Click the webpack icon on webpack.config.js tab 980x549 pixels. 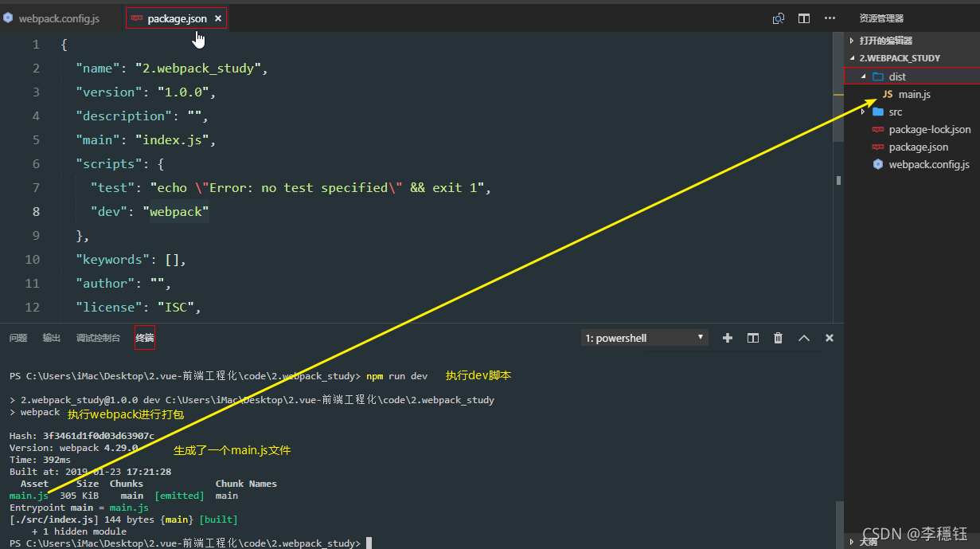[8, 18]
